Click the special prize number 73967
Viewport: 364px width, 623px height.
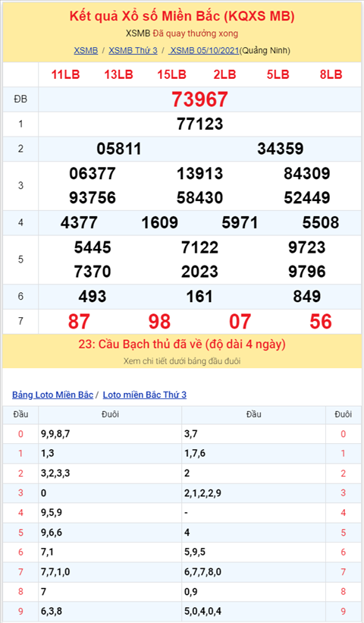(x=199, y=99)
